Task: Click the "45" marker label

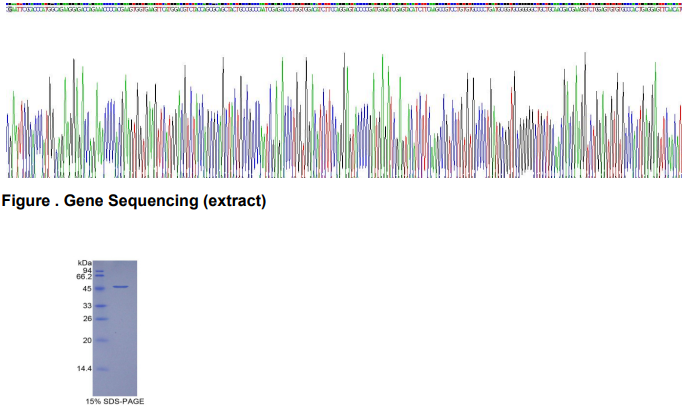Action: tap(87, 289)
